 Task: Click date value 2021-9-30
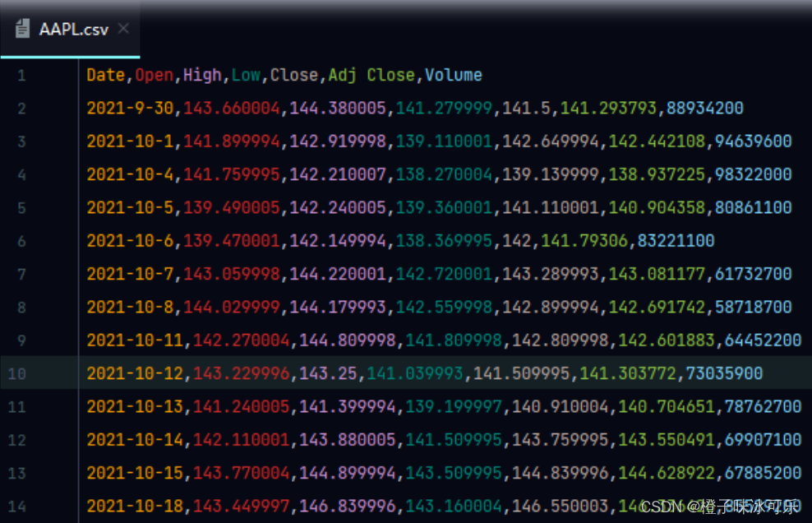pyautogui.click(x=130, y=109)
